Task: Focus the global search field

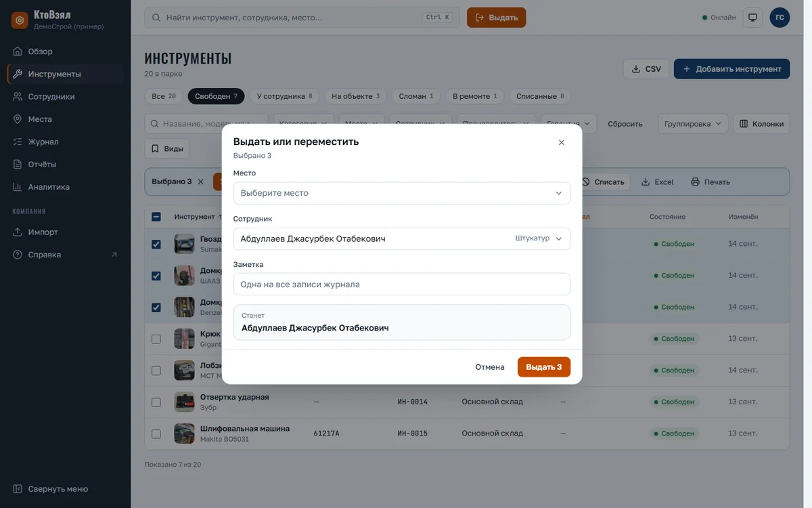Action: (302, 18)
